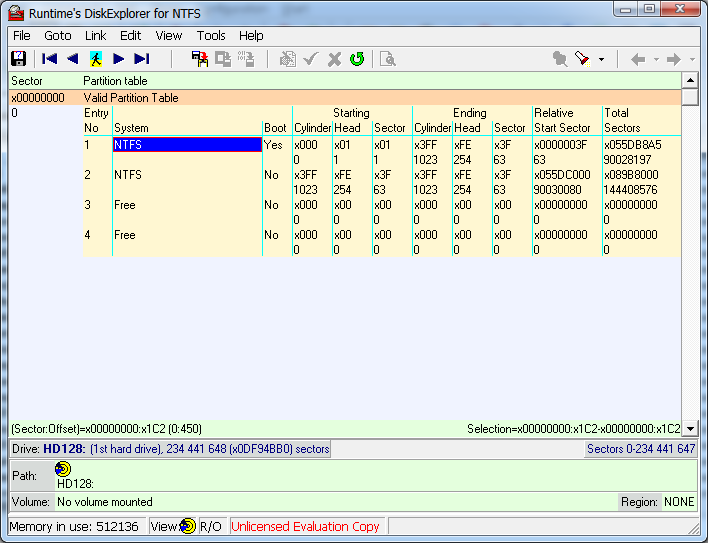Click the grayed puzzle piece icon

coord(560,59)
